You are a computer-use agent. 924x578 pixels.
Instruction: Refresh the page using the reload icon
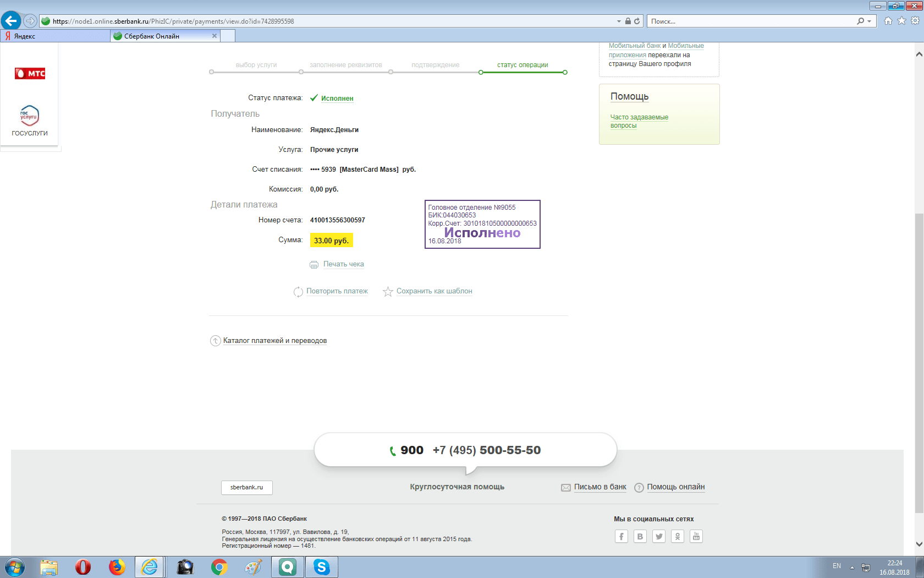[637, 21]
